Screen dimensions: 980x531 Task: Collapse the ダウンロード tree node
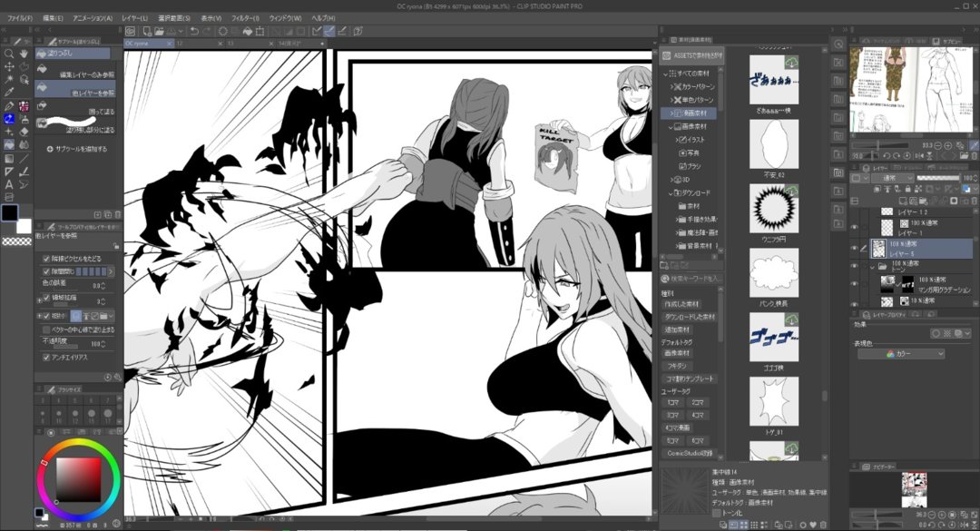(x=671, y=192)
